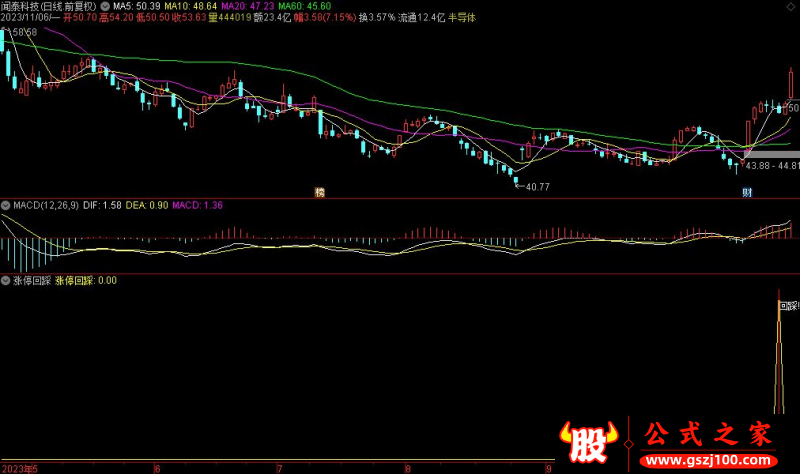Click the low price 低50.50
The width and height of the screenshot is (800, 474).
(x=153, y=17)
